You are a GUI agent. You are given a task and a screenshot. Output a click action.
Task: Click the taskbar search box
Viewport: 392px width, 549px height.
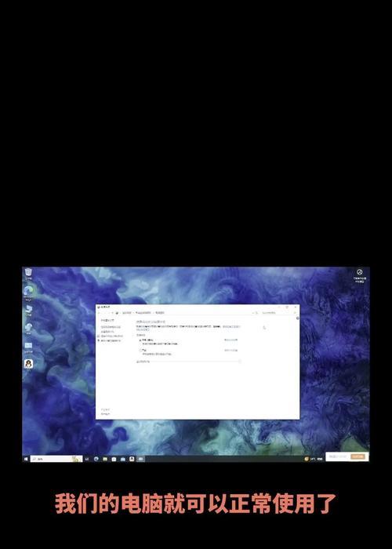click(56, 459)
